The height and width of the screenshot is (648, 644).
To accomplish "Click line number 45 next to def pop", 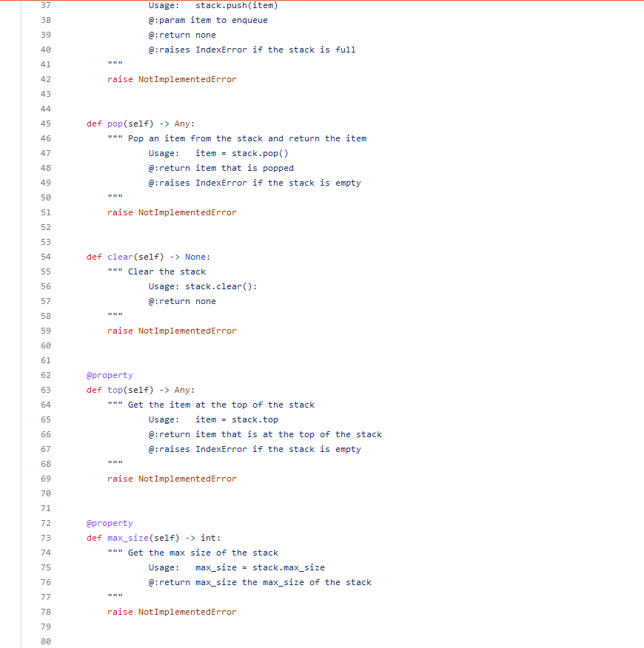I will (x=45, y=124).
